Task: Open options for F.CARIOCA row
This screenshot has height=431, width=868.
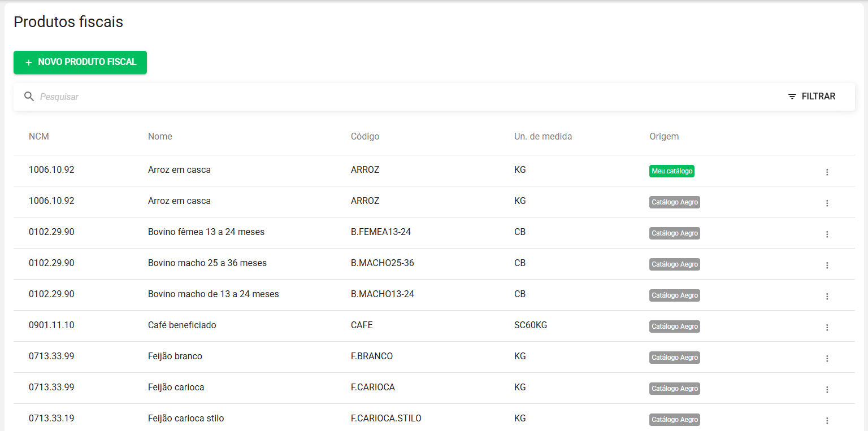Action: coord(827,389)
